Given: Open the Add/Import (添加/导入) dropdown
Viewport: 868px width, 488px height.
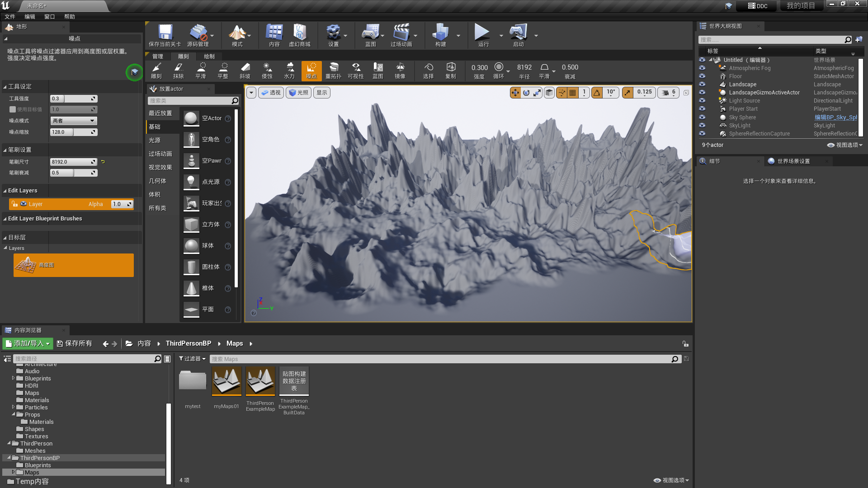Looking at the screenshot, I should [x=28, y=343].
